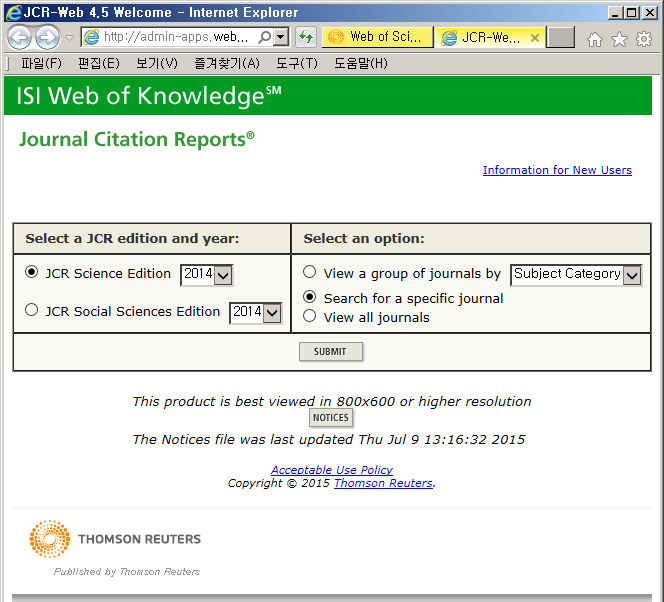Go back with the browser Back arrow

[x=19, y=37]
